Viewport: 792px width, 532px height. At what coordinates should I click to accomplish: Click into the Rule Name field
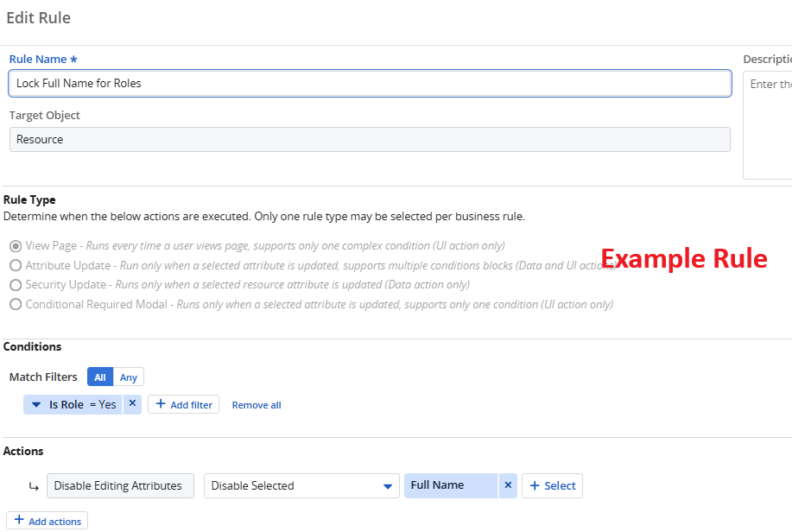coord(370,84)
